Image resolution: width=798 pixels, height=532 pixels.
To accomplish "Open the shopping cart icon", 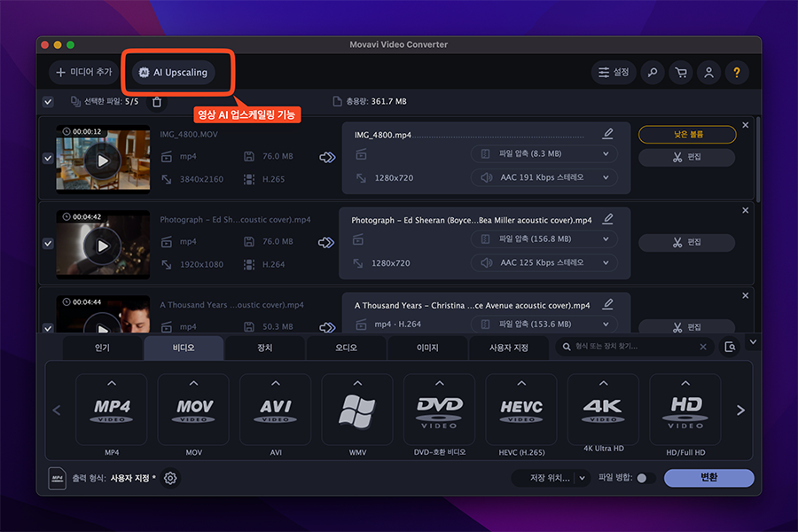I will pos(681,73).
